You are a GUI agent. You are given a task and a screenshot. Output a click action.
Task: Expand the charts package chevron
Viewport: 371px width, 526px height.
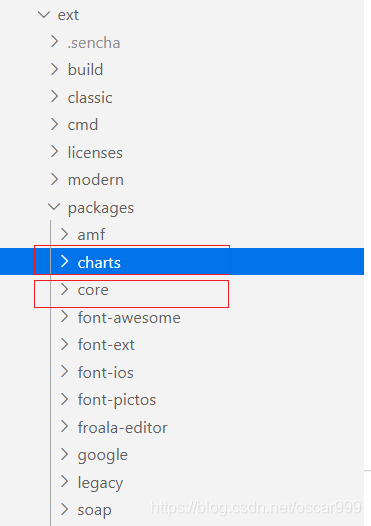64,262
